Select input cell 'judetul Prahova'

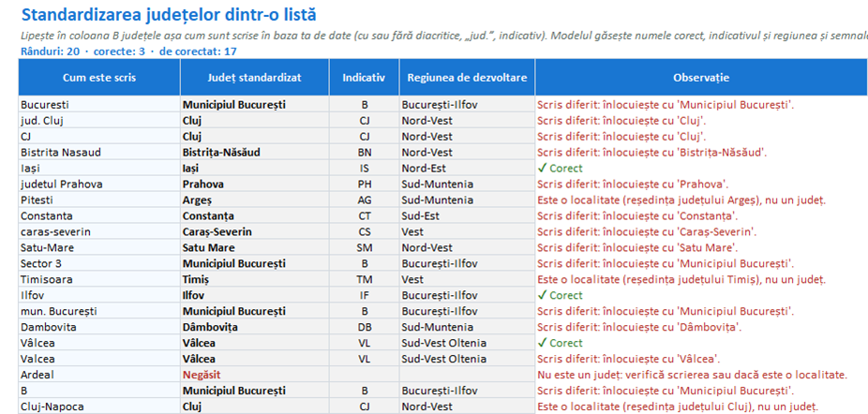point(99,184)
